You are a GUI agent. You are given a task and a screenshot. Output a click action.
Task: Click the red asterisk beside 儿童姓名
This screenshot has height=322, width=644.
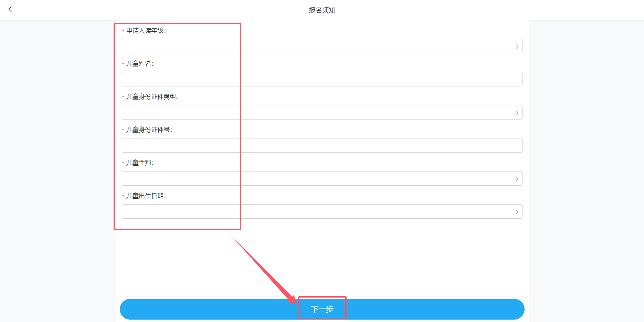pyautogui.click(x=123, y=64)
